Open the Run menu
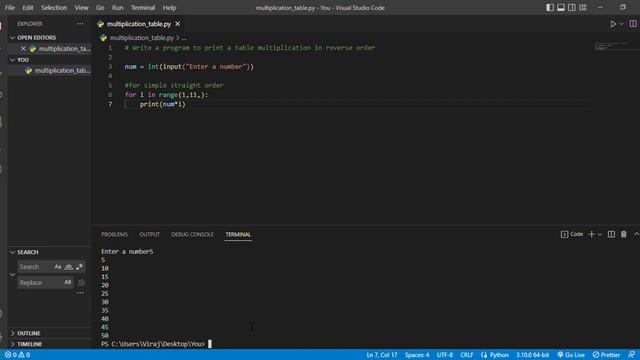 pos(118,7)
